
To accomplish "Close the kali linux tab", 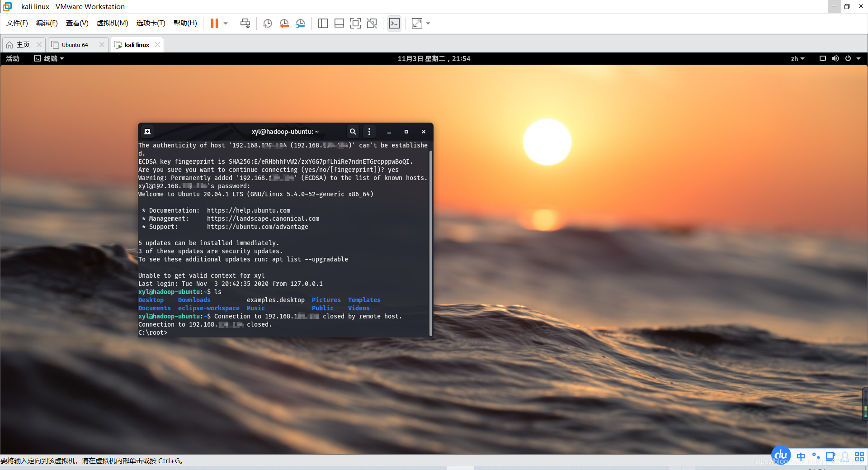I will pos(157,45).
